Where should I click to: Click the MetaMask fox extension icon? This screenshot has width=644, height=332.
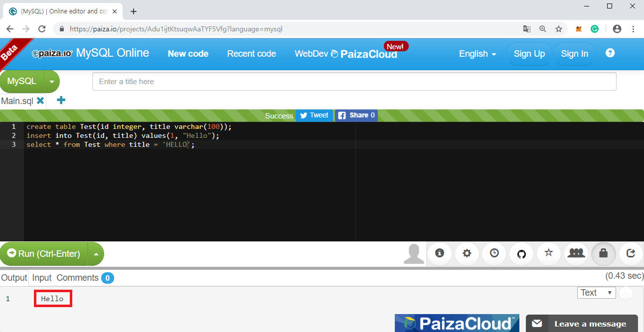click(x=579, y=29)
